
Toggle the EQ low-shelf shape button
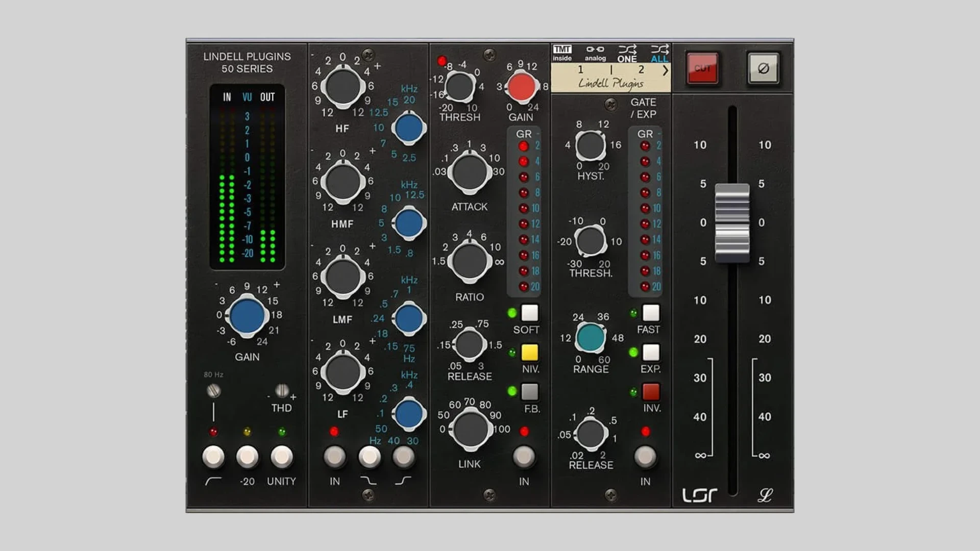click(369, 457)
